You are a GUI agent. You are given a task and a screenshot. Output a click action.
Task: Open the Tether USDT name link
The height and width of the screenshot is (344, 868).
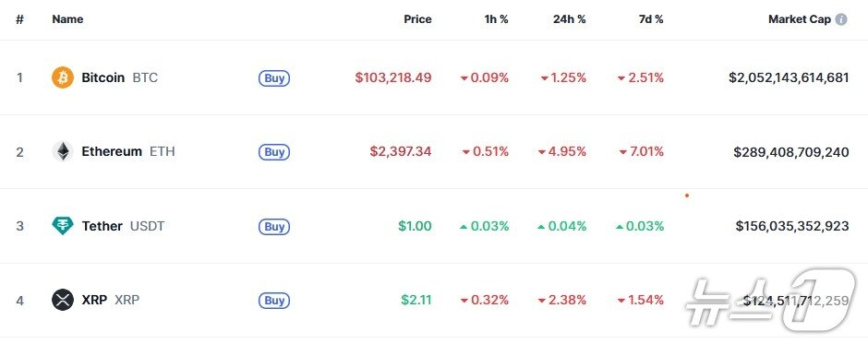[123, 226]
